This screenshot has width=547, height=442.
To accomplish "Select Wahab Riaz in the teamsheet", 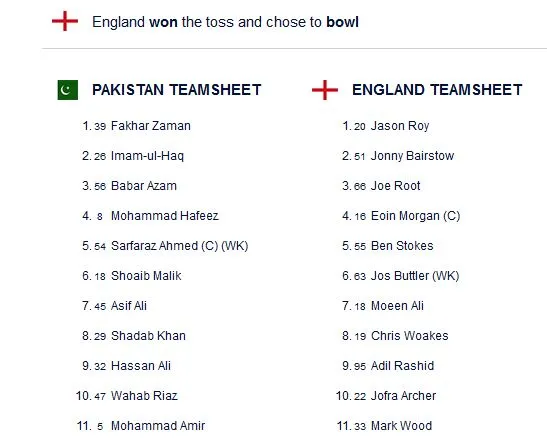I will (144, 396).
